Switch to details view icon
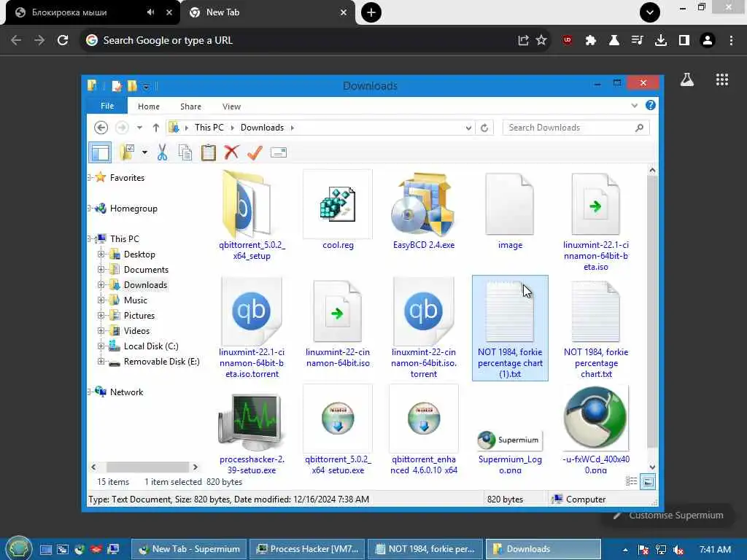This screenshot has height=560, width=747. pos(631,481)
